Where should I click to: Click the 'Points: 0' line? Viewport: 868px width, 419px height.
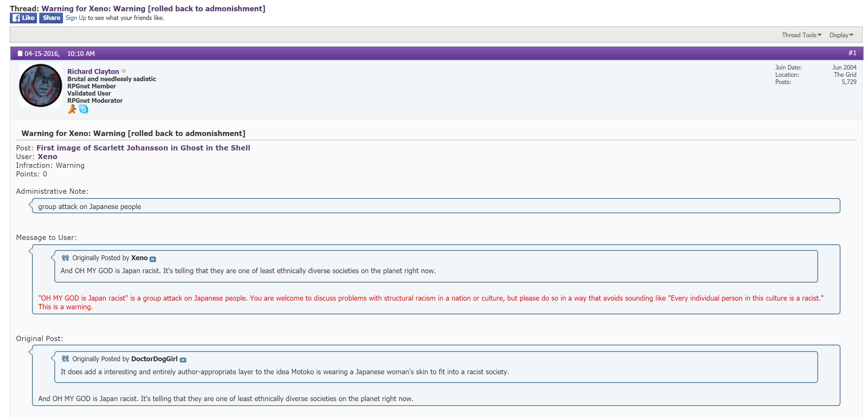coord(32,174)
